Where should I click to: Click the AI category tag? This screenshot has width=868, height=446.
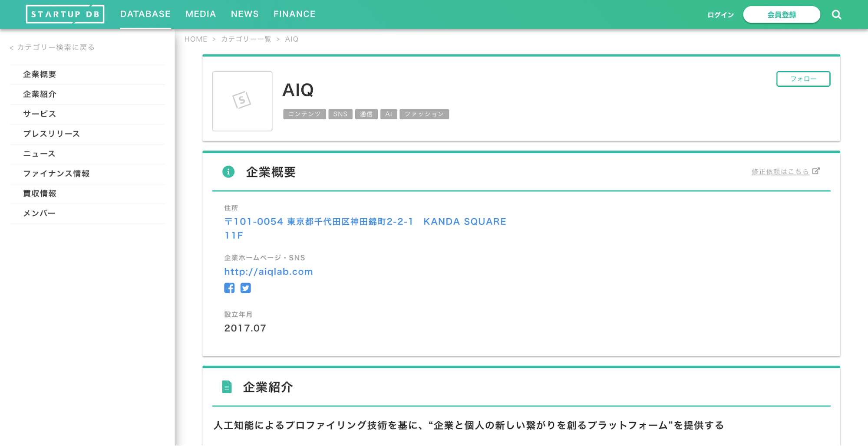[x=389, y=114]
